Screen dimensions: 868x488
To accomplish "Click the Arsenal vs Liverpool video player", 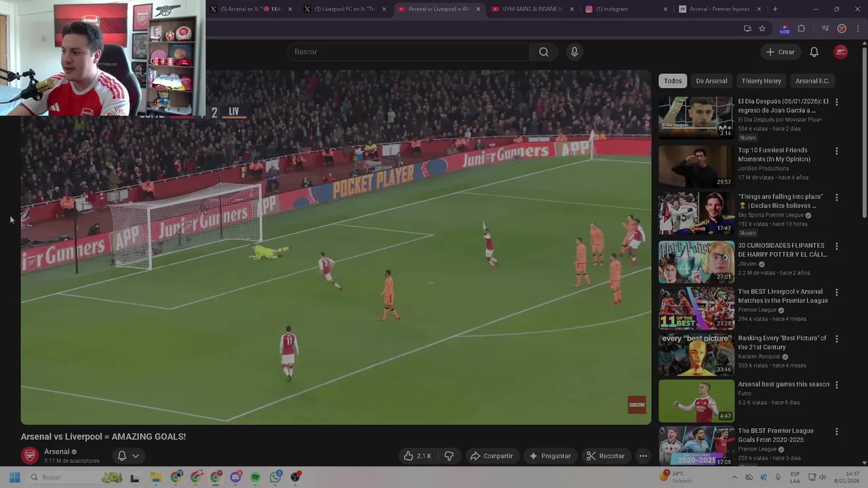I will [336, 247].
